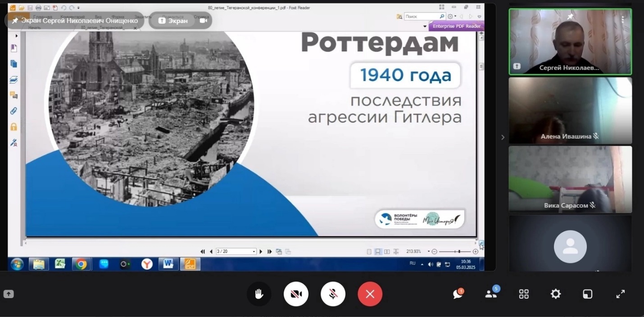The image size is (644, 317).
Task: Open the page number dropdown arrow
Action: (x=254, y=252)
